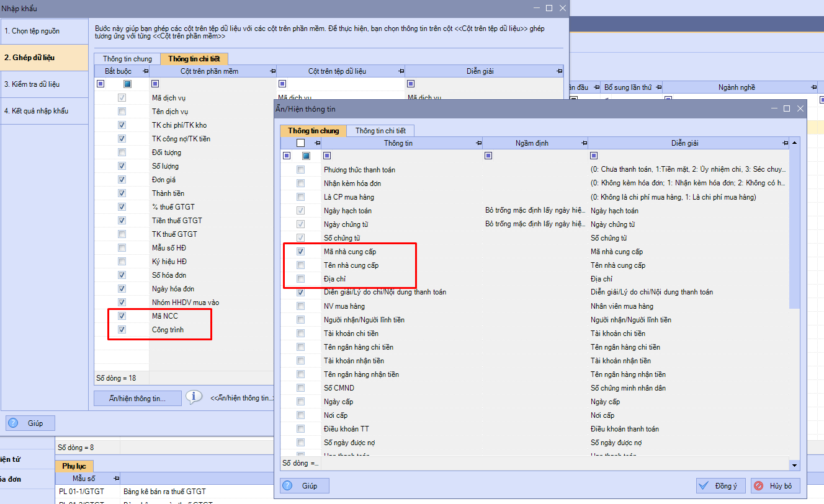Enable the Tên nhà cung cấp checkbox

pyautogui.click(x=301, y=265)
